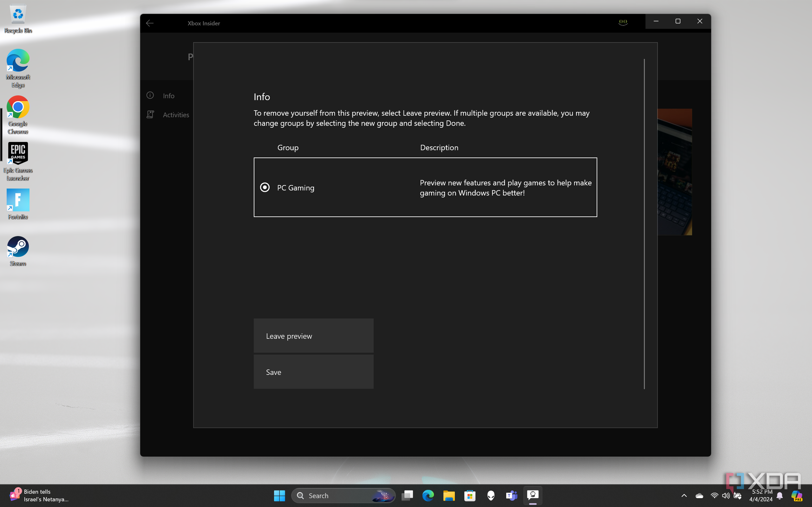Open the Activities sidebar item
Image resolution: width=812 pixels, height=507 pixels.
[x=175, y=115]
